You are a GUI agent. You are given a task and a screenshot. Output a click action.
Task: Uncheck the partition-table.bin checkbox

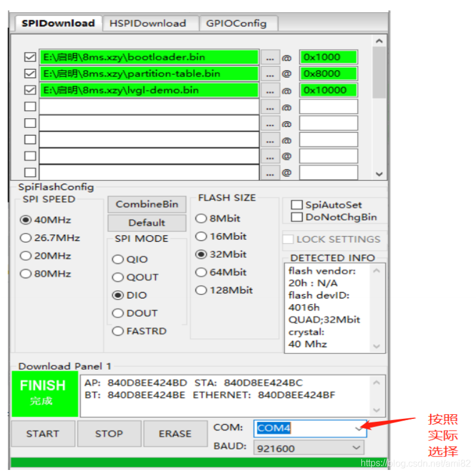(30, 74)
